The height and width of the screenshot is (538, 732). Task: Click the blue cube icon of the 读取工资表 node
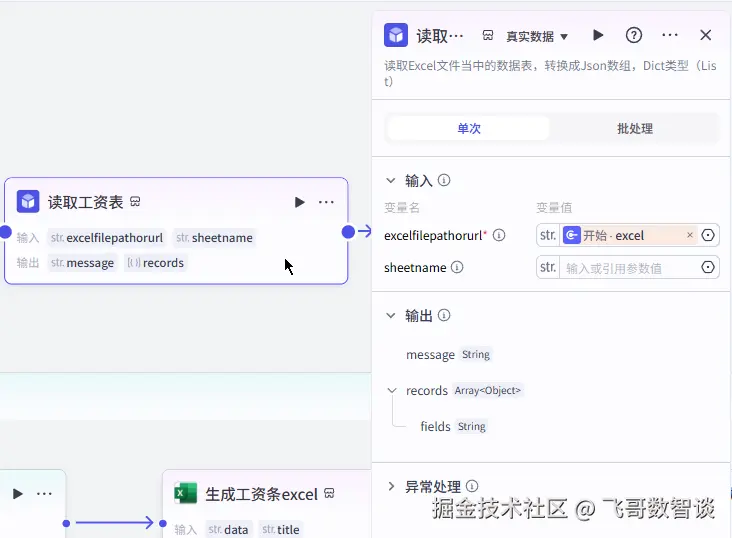(28, 201)
